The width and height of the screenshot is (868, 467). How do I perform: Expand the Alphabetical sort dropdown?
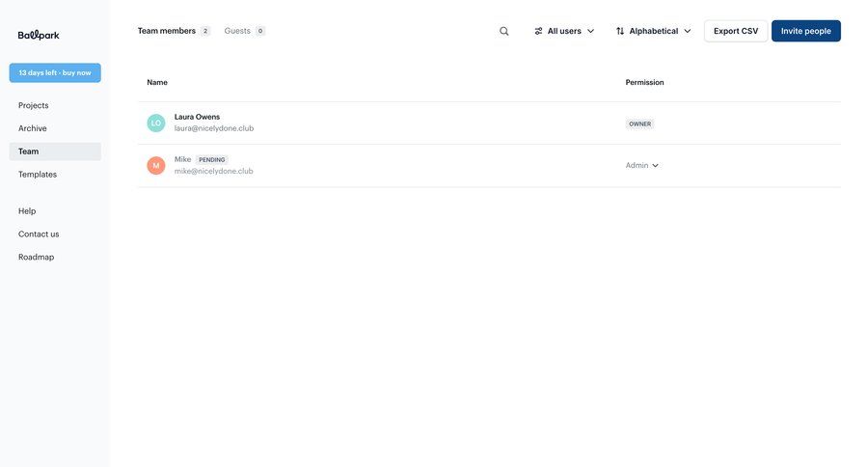pyautogui.click(x=655, y=31)
